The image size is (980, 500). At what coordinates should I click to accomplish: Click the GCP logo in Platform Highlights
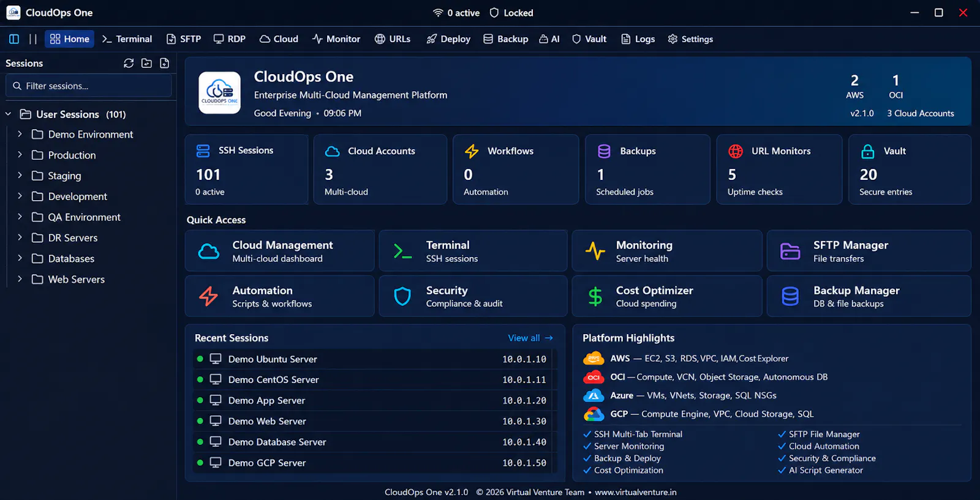[x=594, y=414]
